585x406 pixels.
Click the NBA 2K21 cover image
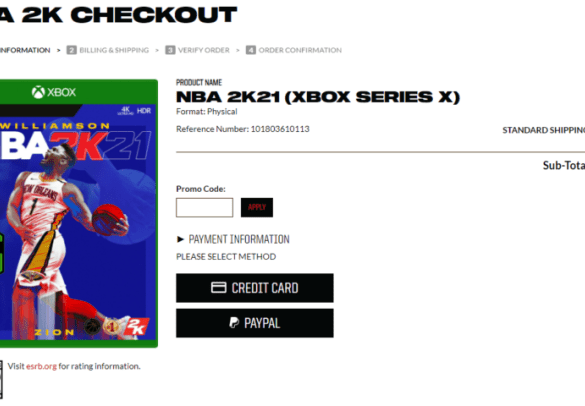[78, 213]
